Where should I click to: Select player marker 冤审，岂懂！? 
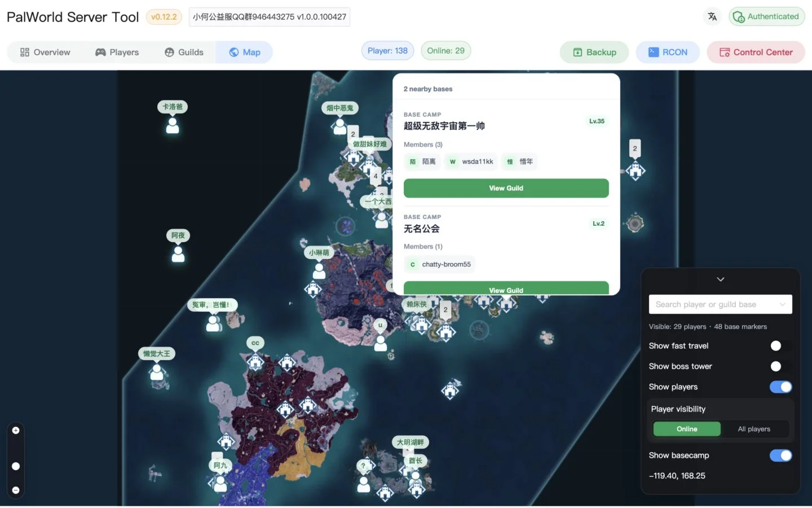click(x=213, y=323)
